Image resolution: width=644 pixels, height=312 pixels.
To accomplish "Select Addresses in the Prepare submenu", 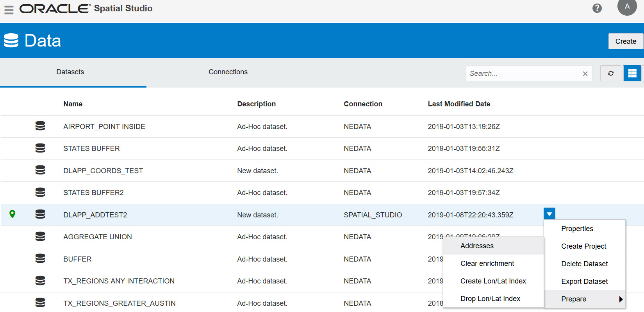I will click(477, 246).
